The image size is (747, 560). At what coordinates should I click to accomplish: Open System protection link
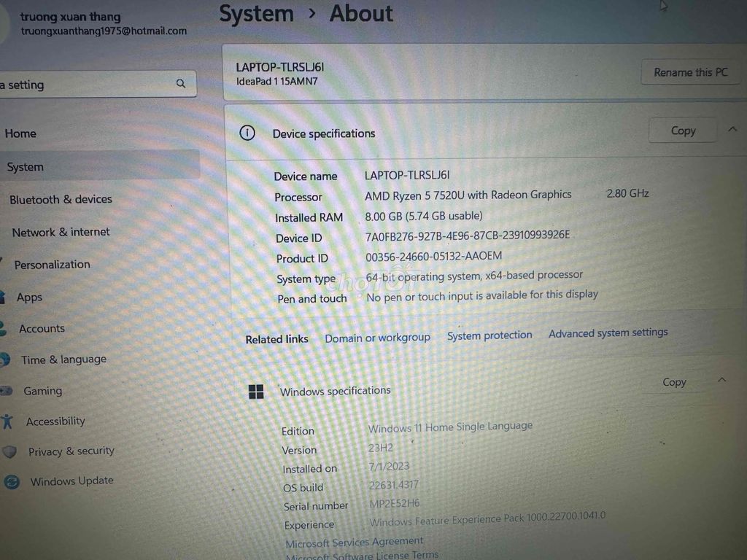(489, 335)
